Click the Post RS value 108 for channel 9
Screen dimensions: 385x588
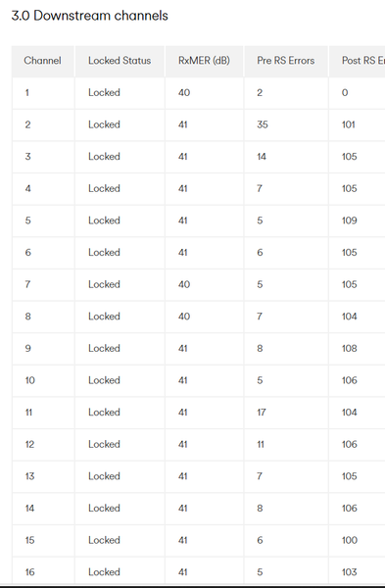(x=350, y=348)
